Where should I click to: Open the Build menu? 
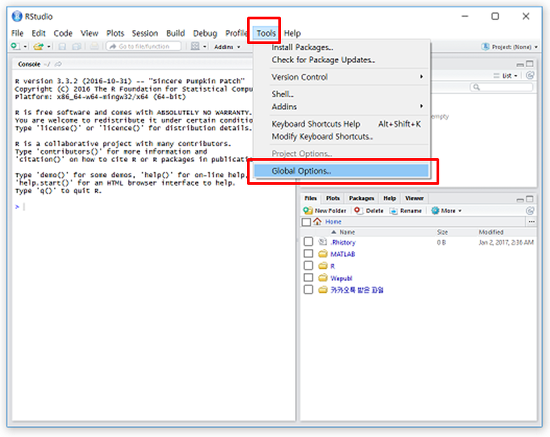(175, 33)
